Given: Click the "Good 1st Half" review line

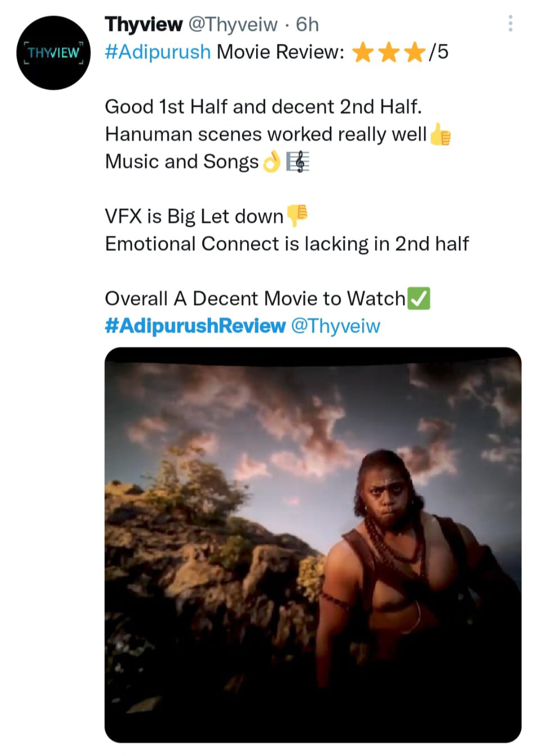Looking at the screenshot, I should (263, 107).
